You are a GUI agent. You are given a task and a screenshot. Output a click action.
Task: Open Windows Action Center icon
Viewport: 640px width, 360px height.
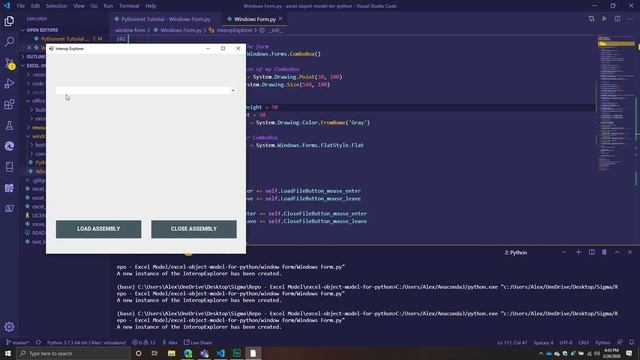(x=629, y=353)
